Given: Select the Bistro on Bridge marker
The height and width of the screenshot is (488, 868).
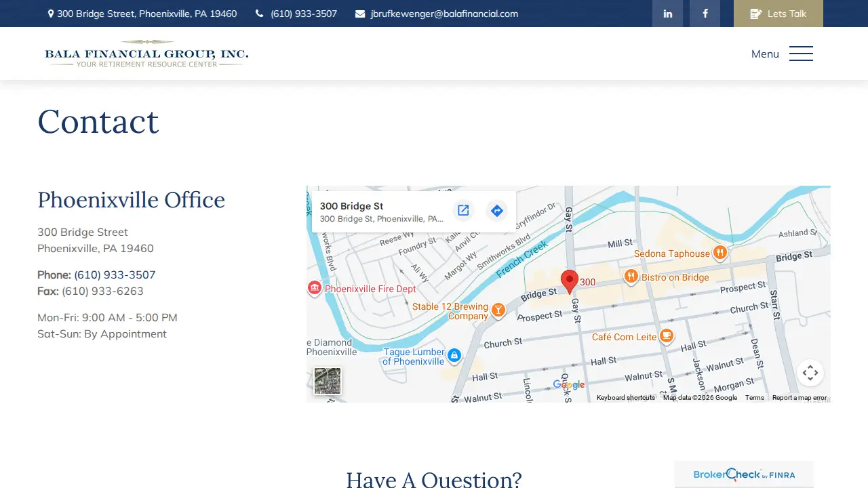Looking at the screenshot, I should coord(631,277).
